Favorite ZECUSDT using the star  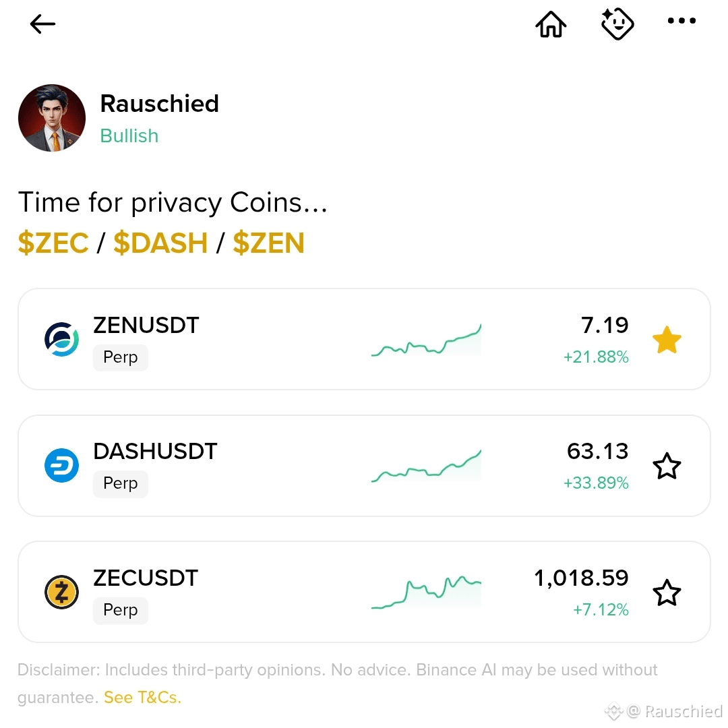click(667, 593)
